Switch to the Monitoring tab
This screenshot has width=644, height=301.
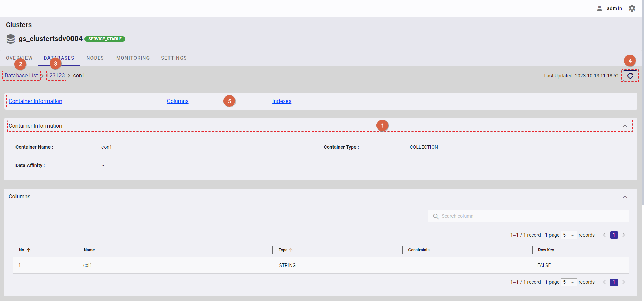tap(133, 58)
